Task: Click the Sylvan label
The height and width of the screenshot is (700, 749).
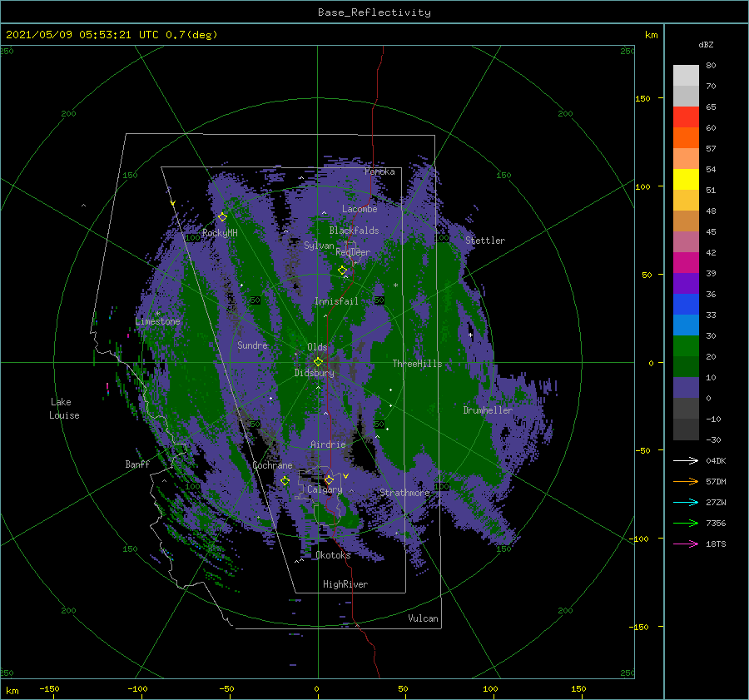Action: point(319,246)
